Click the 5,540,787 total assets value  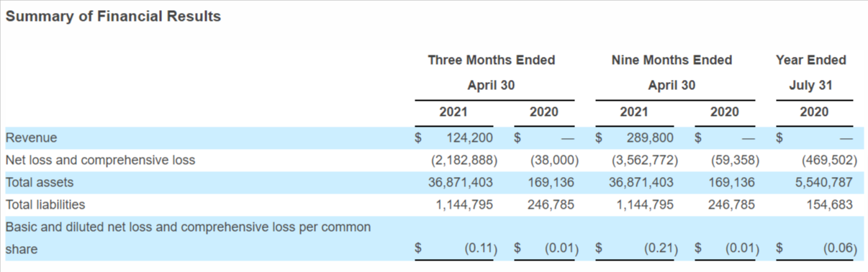[x=824, y=182]
